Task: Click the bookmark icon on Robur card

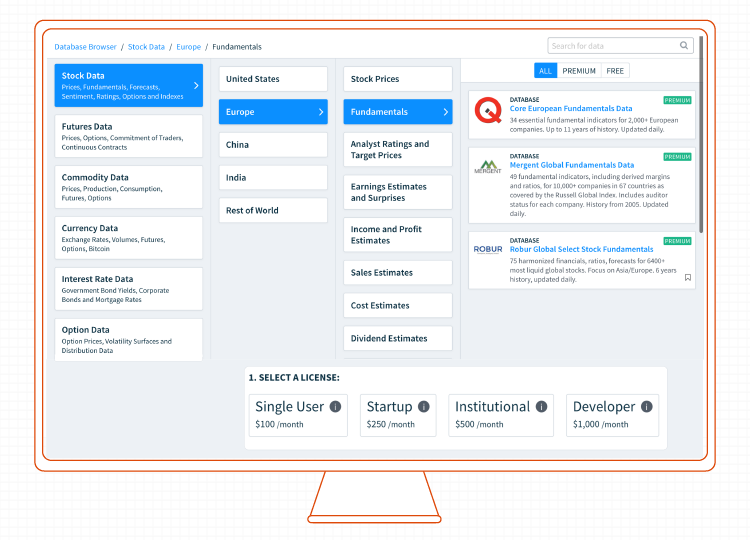Action: pos(688,277)
